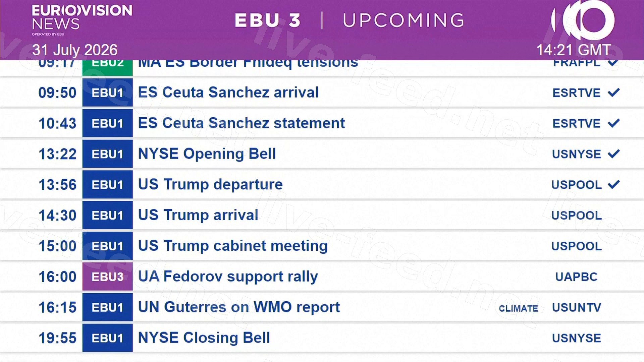644x362 pixels.
Task: Click the 14:21 GMT clock
Action: [574, 50]
